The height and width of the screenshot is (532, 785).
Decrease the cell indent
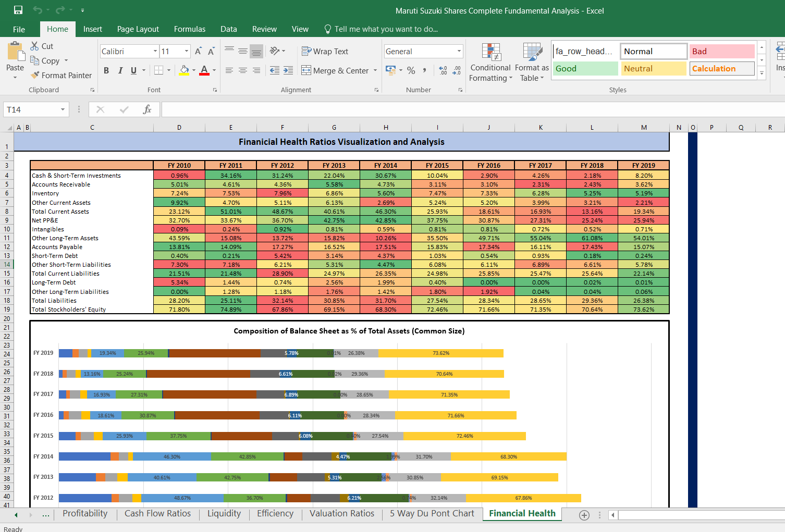[x=275, y=70]
